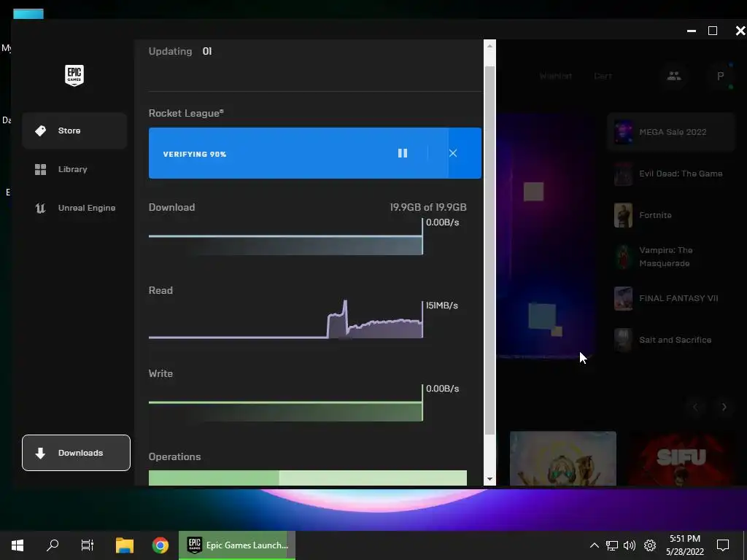Open the profile P avatar menu
The width and height of the screenshot is (747, 560).
pos(720,76)
